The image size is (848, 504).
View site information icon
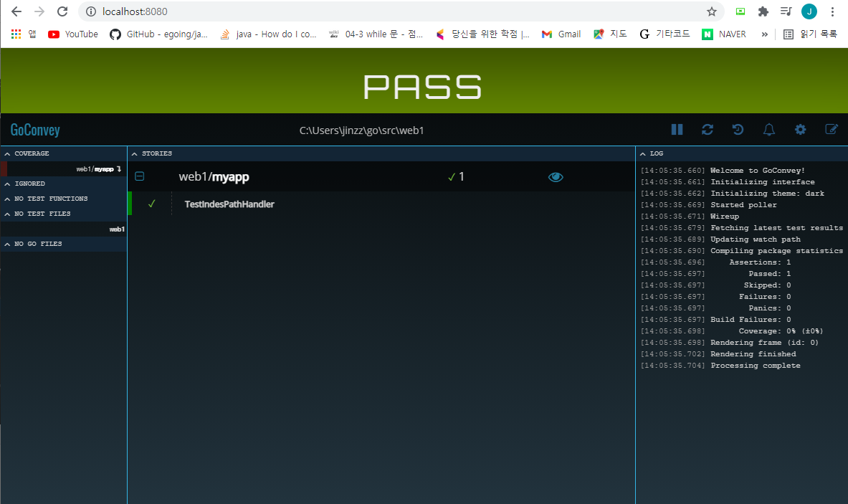91,11
